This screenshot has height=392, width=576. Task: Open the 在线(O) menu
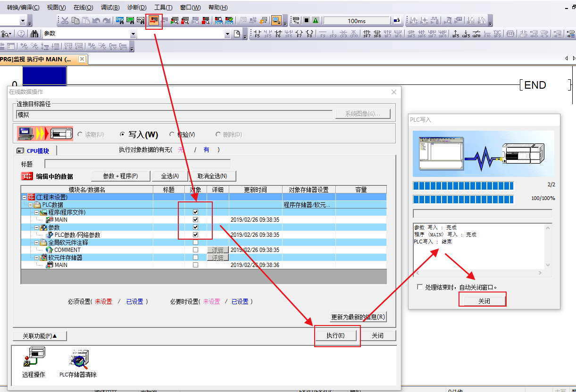pos(83,8)
